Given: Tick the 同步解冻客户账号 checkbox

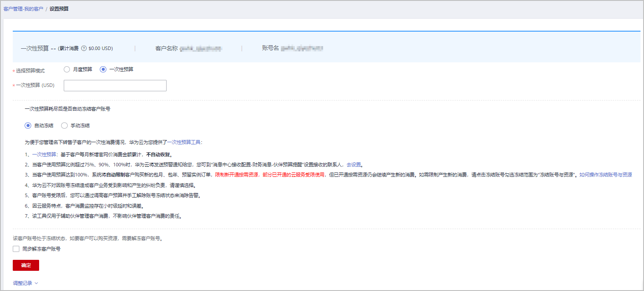Looking at the screenshot, I should [x=16, y=249].
